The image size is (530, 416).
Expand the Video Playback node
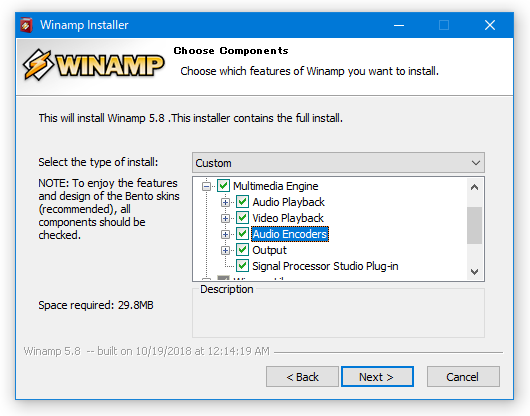[225, 218]
